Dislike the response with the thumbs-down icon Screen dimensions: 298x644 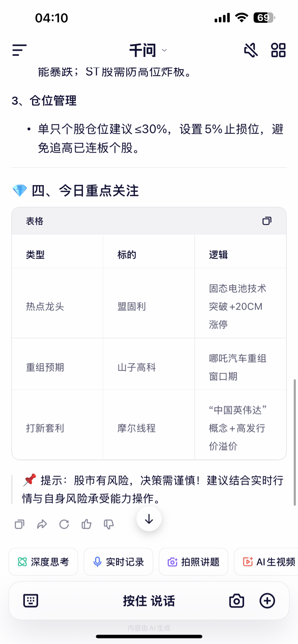pos(109,524)
